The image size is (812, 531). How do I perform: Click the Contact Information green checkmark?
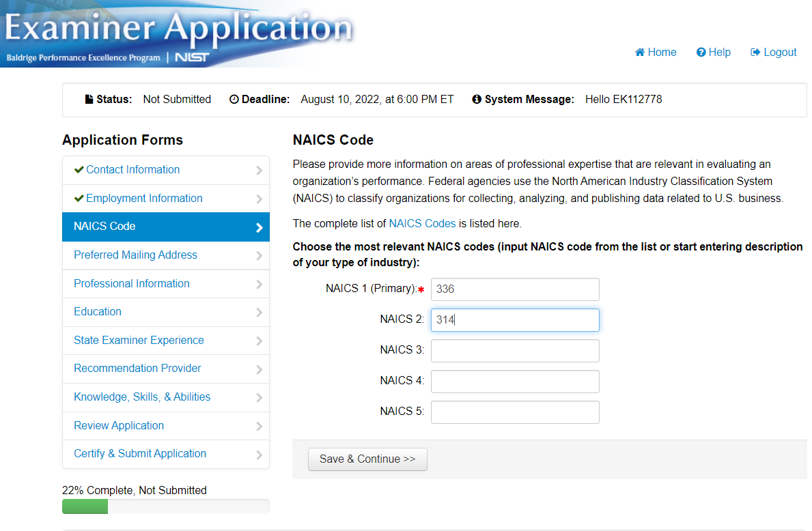click(x=79, y=170)
